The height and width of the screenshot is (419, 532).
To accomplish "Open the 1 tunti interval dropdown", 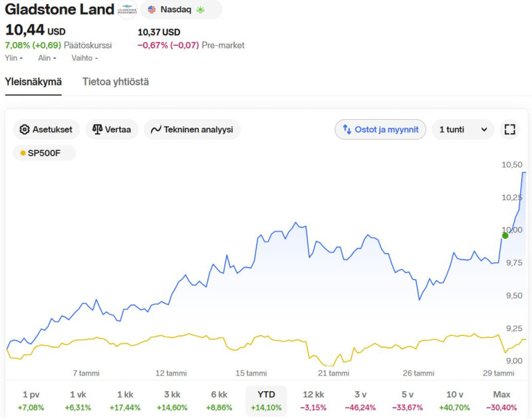I will [x=462, y=129].
